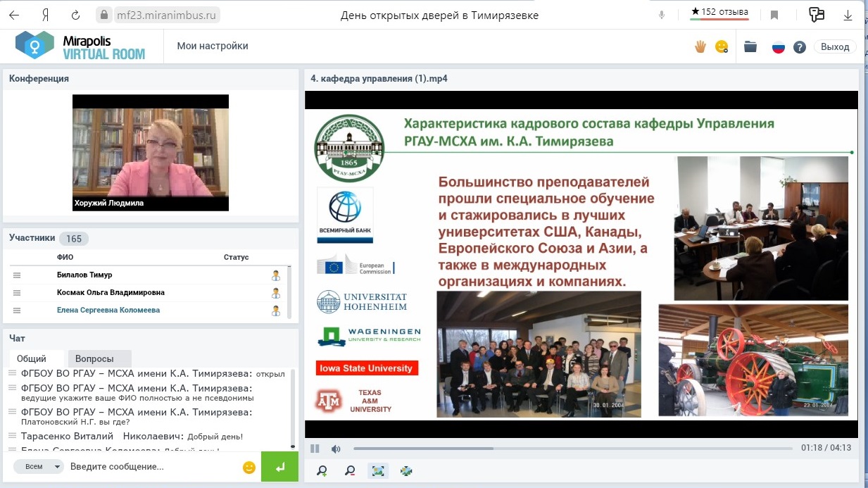Open help with the question mark icon
The width and height of the screenshot is (868, 488).
pos(799,47)
